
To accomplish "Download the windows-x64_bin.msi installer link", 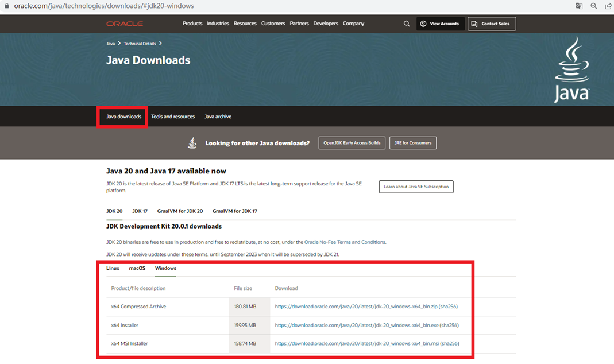I will (x=357, y=344).
